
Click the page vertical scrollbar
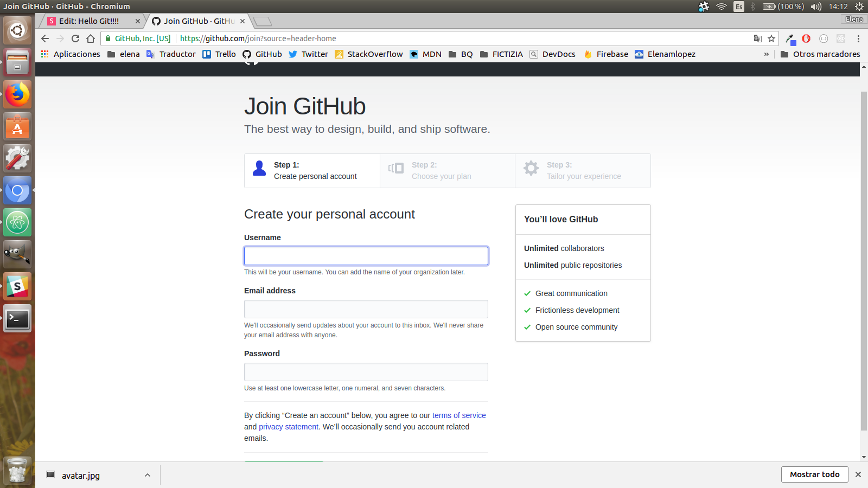(x=864, y=260)
